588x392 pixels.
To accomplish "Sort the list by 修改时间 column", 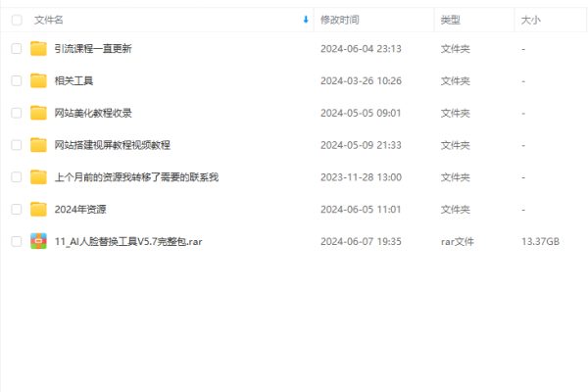I will pyautogui.click(x=339, y=19).
